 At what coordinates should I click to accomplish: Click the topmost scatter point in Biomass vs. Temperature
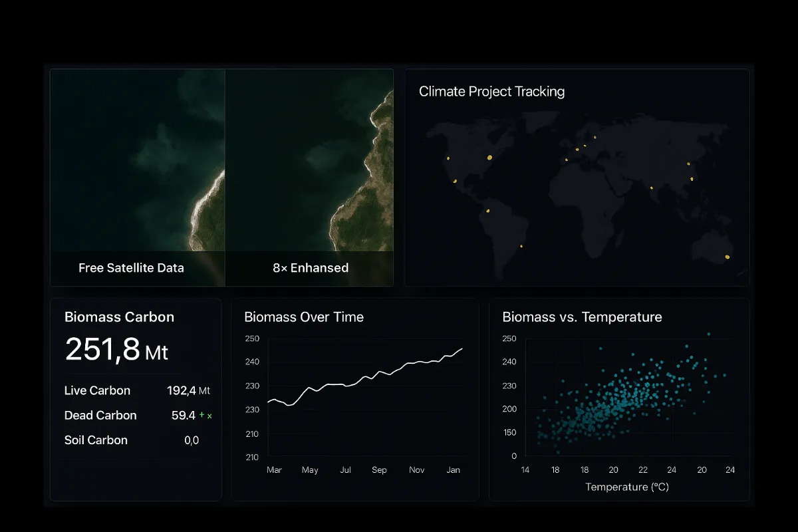(709, 334)
